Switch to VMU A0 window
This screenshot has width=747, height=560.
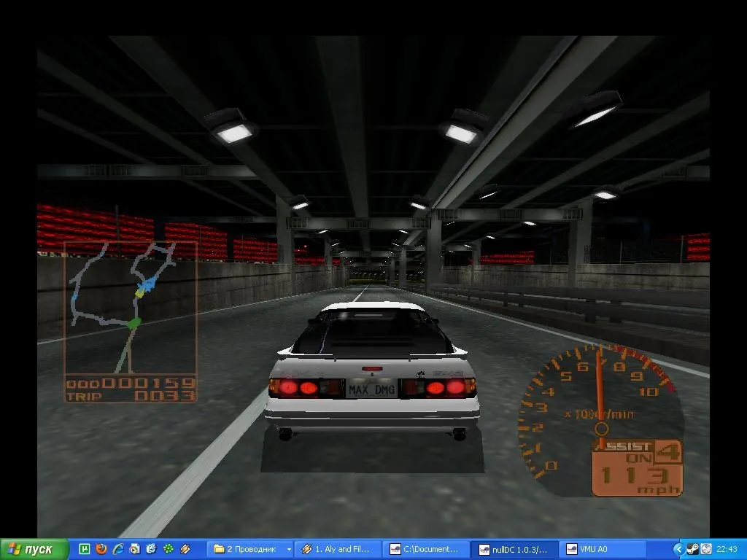[x=603, y=550]
